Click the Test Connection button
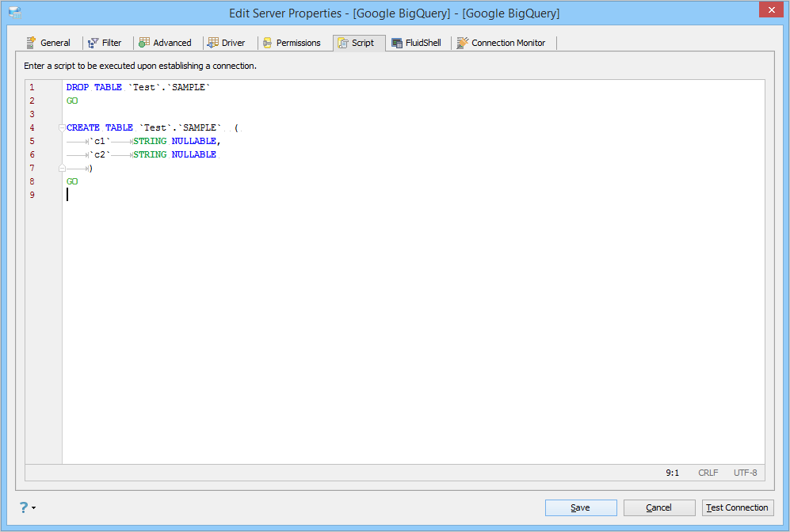790x532 pixels. coord(738,507)
